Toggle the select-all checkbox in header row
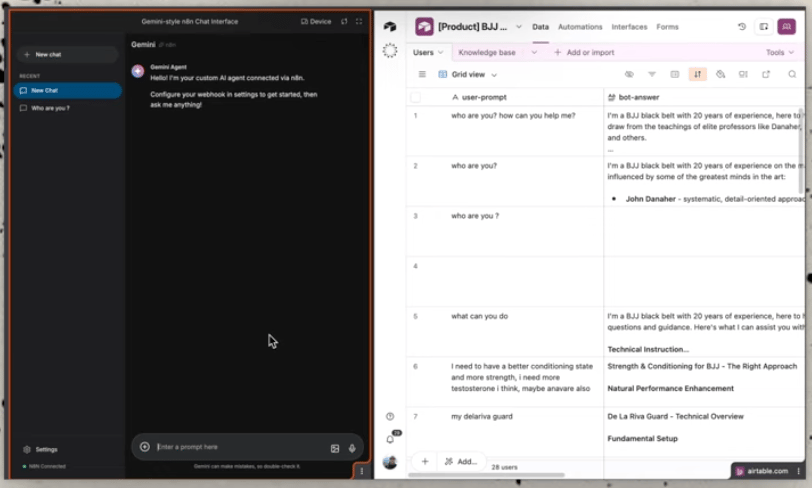 (415, 97)
